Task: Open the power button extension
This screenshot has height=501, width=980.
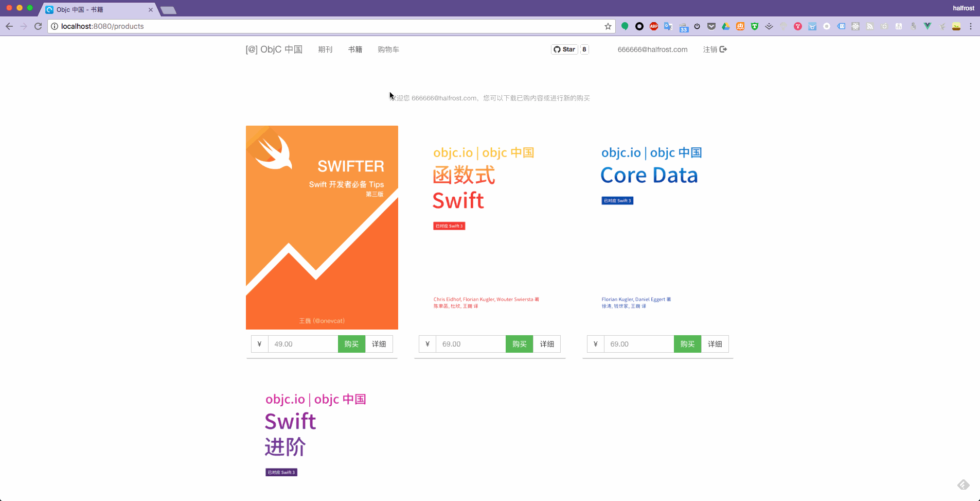Action: coord(697,26)
